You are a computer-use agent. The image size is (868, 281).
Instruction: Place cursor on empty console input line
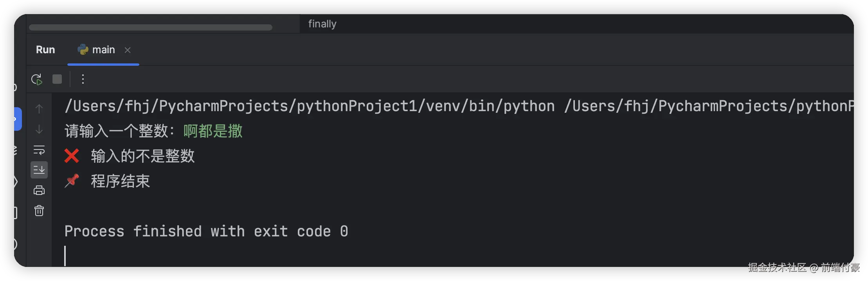point(157,256)
